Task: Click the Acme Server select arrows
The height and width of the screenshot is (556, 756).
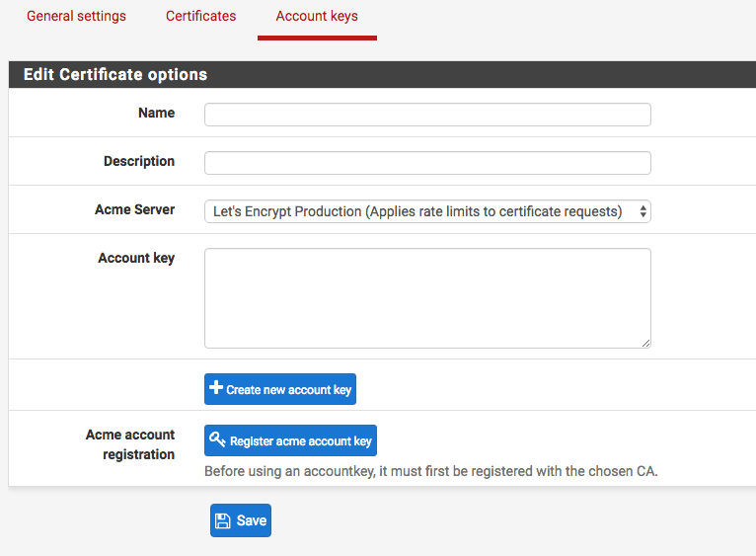Action: pos(643,211)
